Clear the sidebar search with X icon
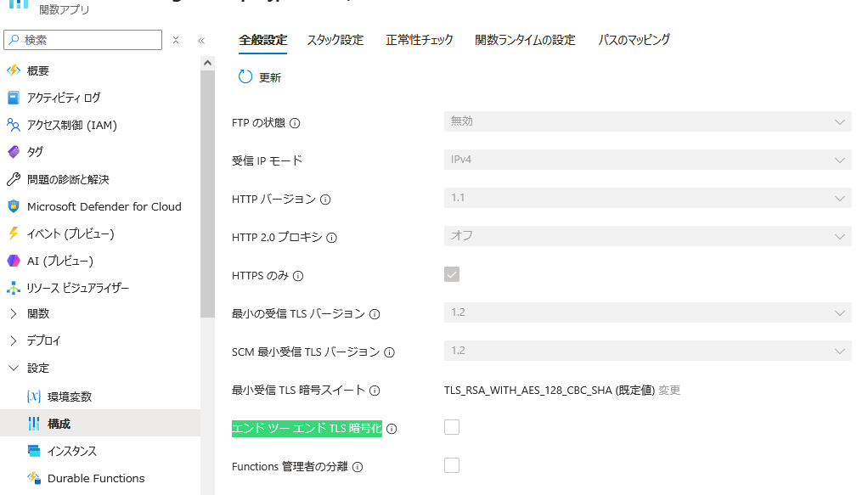 point(176,40)
